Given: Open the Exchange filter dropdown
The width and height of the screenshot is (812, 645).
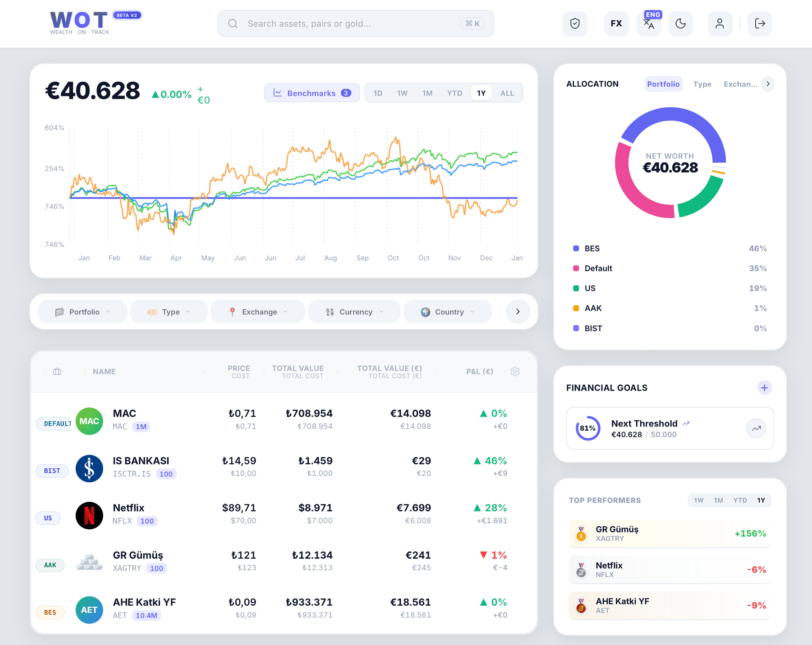Looking at the screenshot, I should (x=258, y=312).
